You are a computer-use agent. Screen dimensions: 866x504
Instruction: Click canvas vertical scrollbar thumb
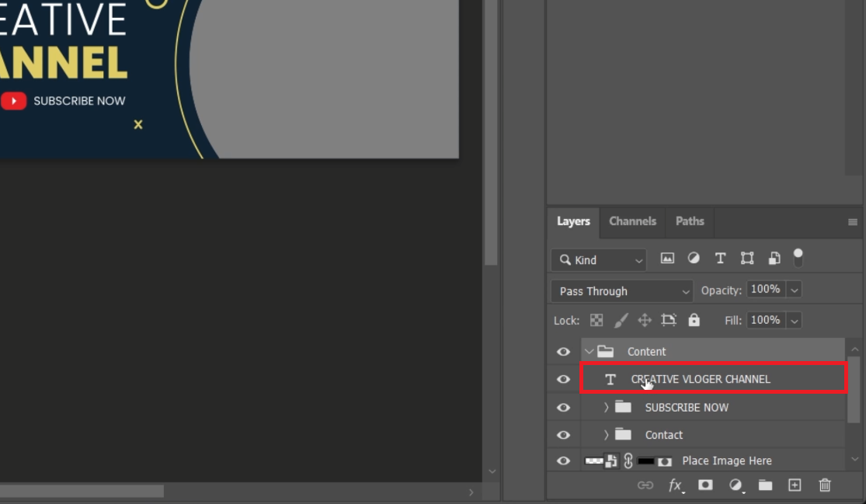point(491,133)
